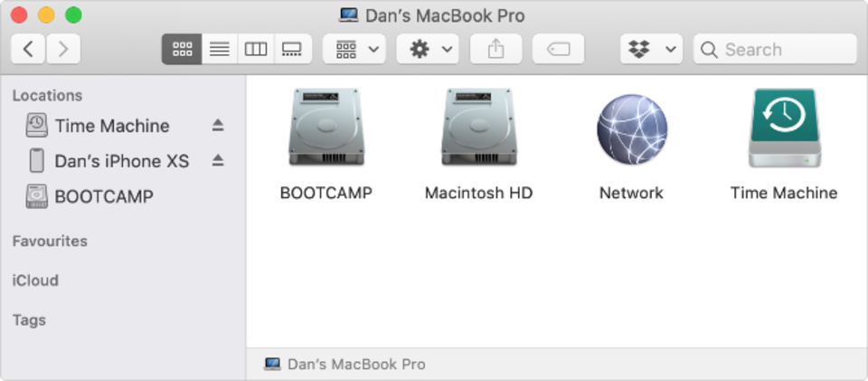Go back with the left arrow button
This screenshot has width=868, height=381.
(x=28, y=49)
